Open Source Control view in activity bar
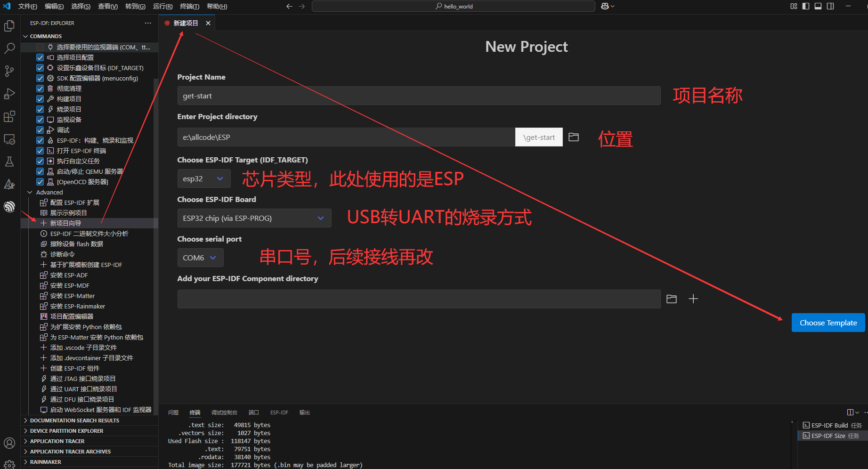 (x=9, y=71)
